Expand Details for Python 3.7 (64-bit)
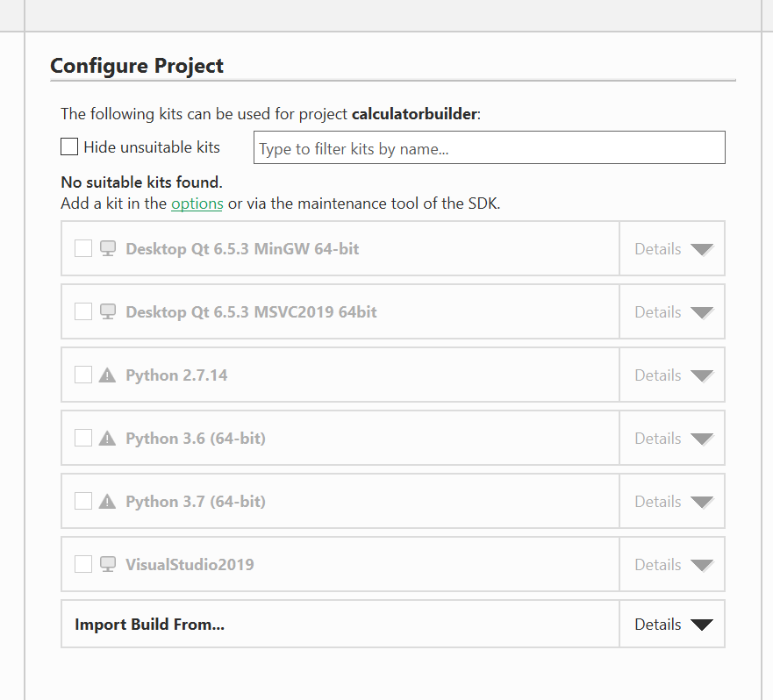Viewport: 773px width, 700px height. tap(672, 502)
